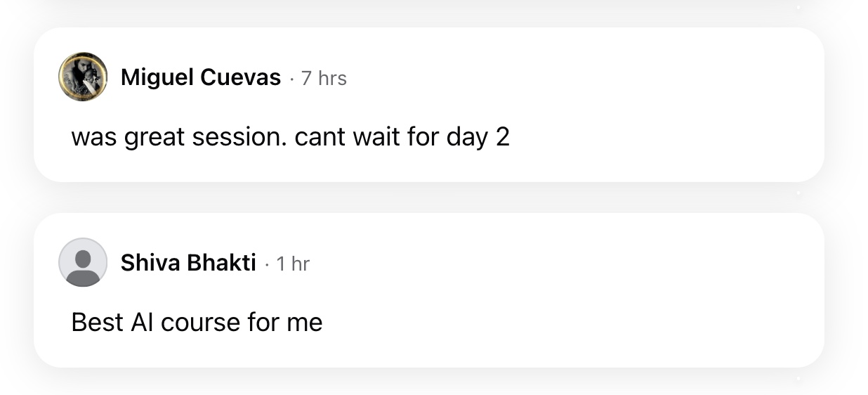Click the dot separator before "1 hr"
Screen dimensions: 868x395
point(267,264)
